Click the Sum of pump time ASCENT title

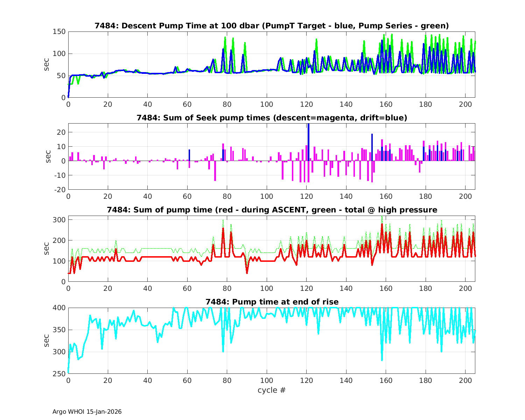click(272, 210)
